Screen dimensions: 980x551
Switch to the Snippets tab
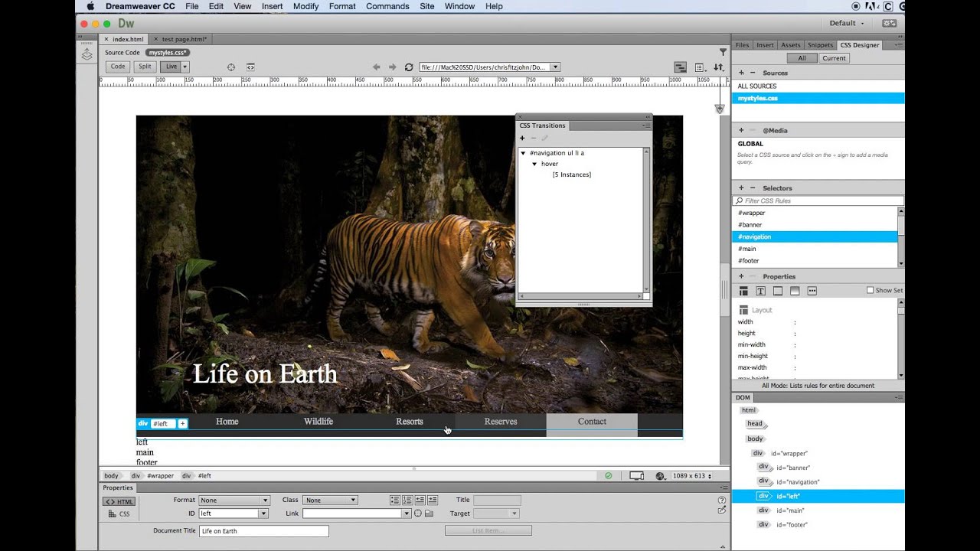coord(820,45)
